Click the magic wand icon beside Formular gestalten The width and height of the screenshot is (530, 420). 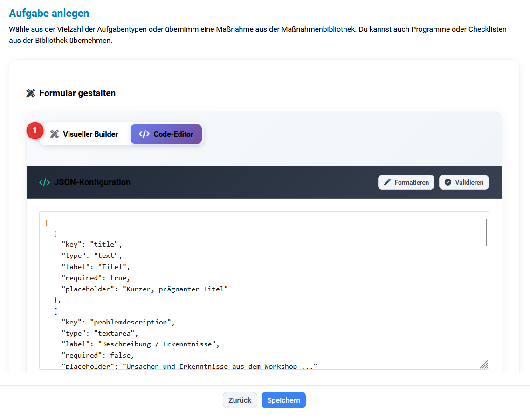point(30,93)
